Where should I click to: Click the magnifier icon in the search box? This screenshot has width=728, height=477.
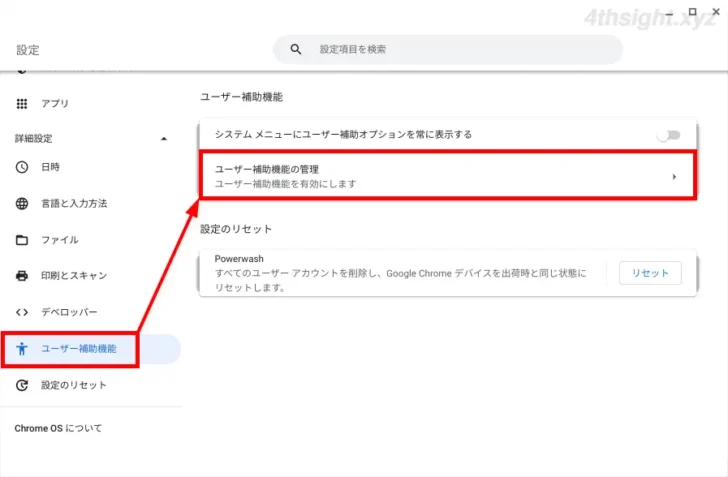click(x=296, y=49)
